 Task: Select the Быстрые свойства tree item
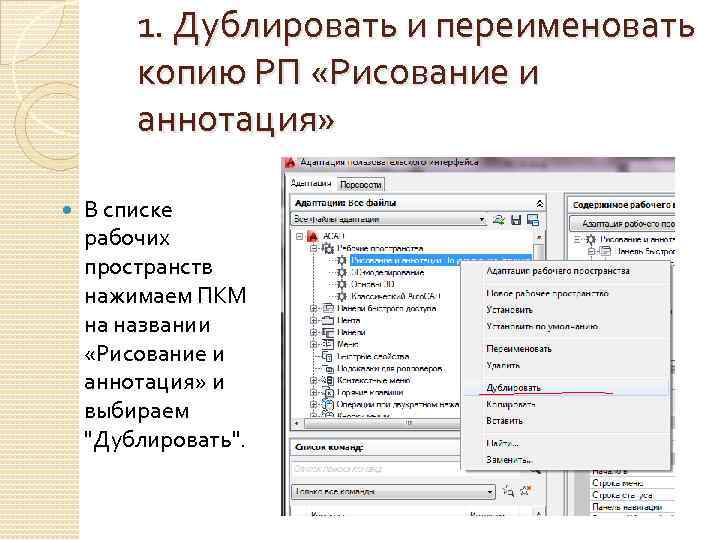(x=373, y=356)
